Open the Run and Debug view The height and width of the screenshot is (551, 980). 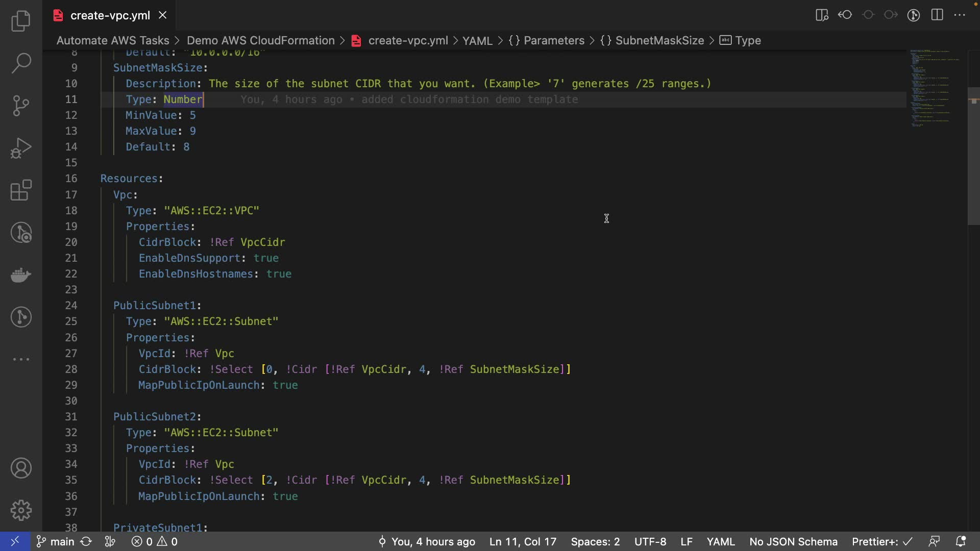pyautogui.click(x=21, y=148)
